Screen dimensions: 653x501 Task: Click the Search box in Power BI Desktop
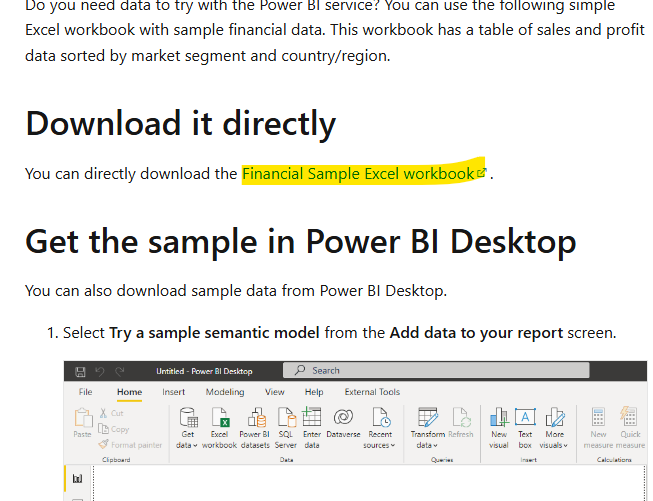coord(436,370)
